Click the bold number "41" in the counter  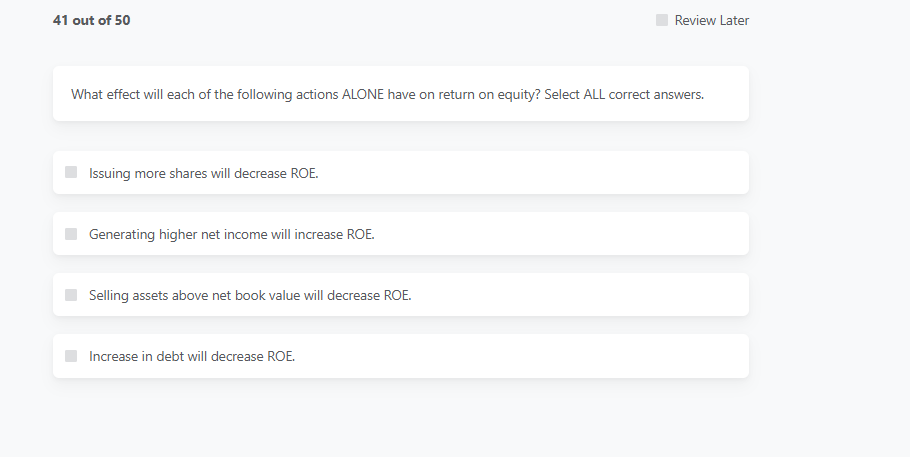click(61, 20)
